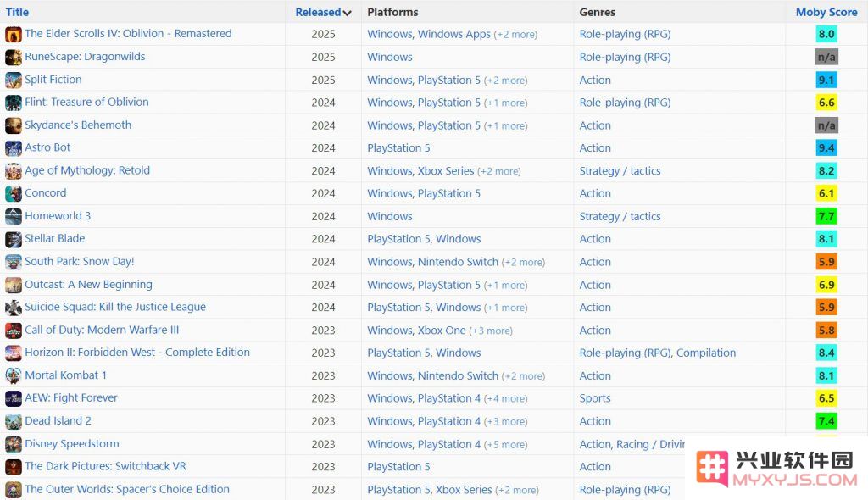Screen dimensions: 868x500
Task: Toggle the Released column sort order
Action: [x=323, y=12]
